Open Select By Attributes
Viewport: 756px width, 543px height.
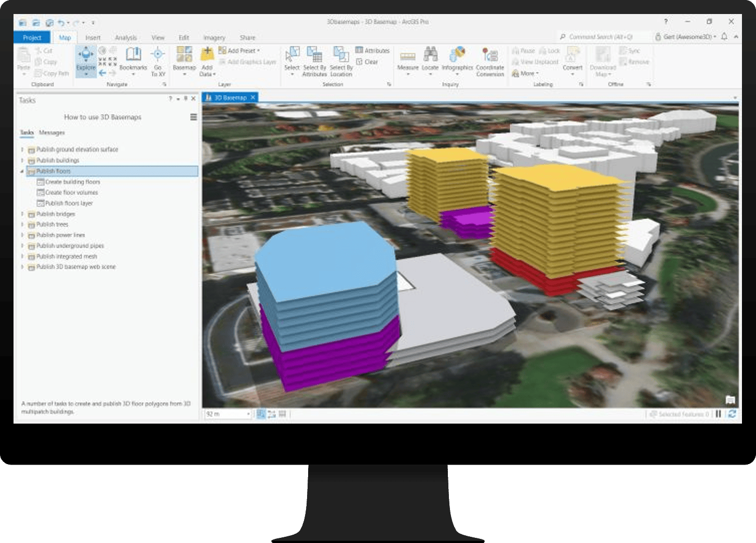coord(314,61)
